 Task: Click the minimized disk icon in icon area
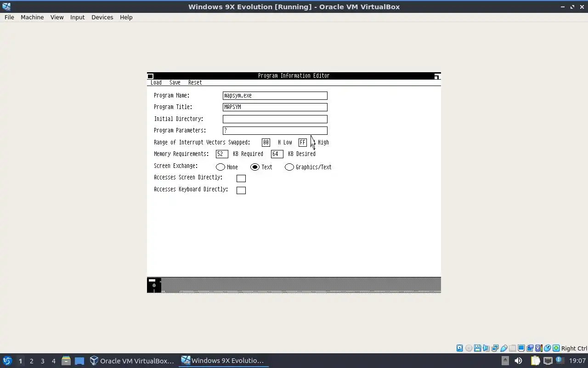coord(154,285)
